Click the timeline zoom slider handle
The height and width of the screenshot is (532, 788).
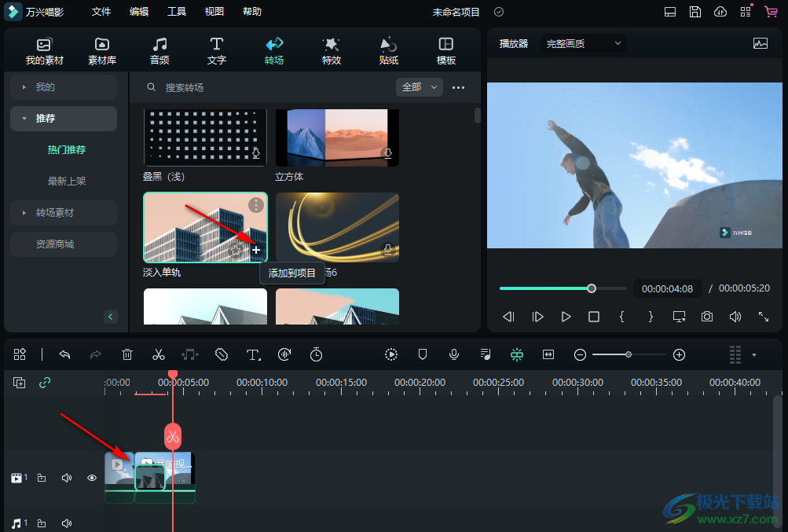pyautogui.click(x=629, y=354)
